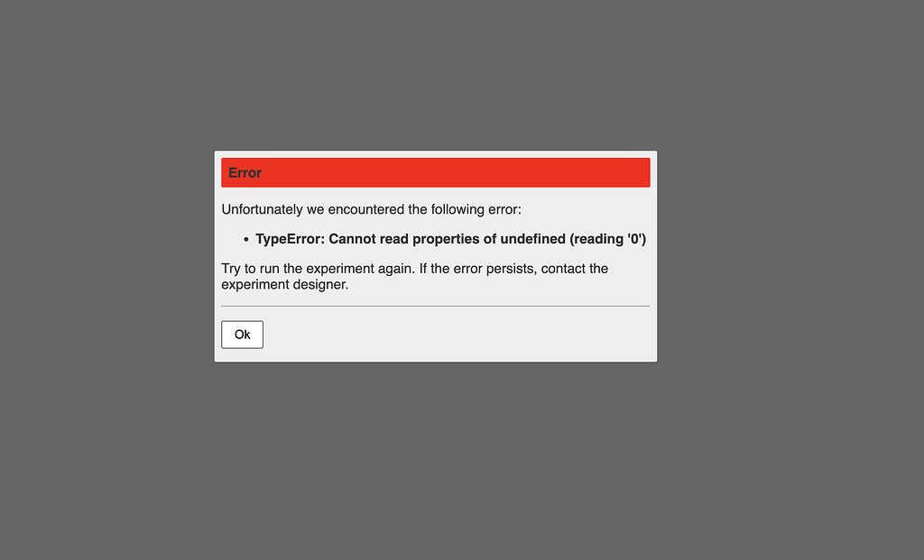Click 'If the error persists' text
924x560 pixels.
[478, 269]
